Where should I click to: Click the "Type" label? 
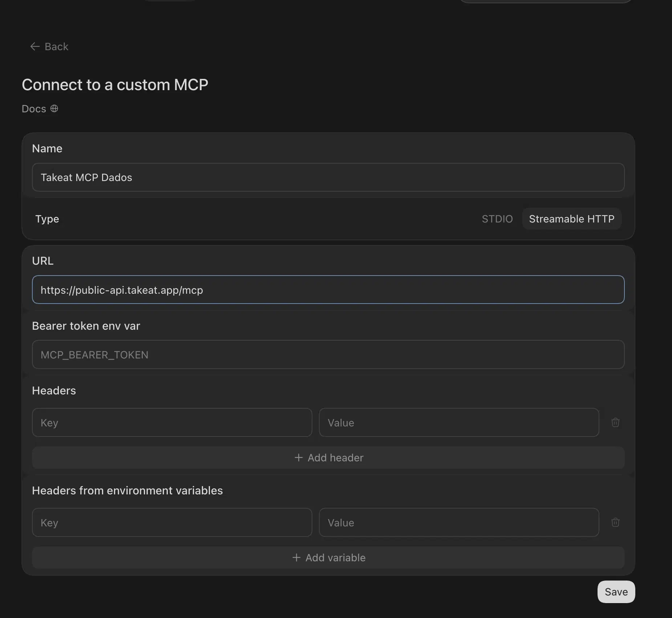click(x=47, y=219)
